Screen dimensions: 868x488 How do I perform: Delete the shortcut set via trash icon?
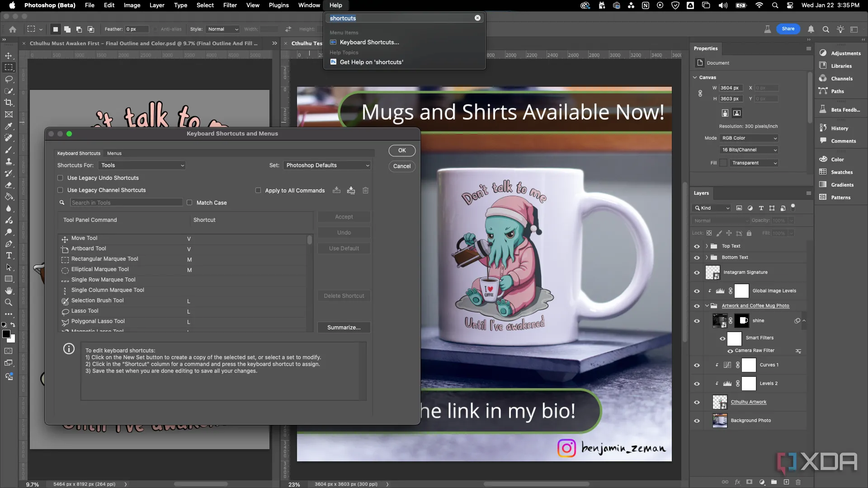click(x=365, y=190)
